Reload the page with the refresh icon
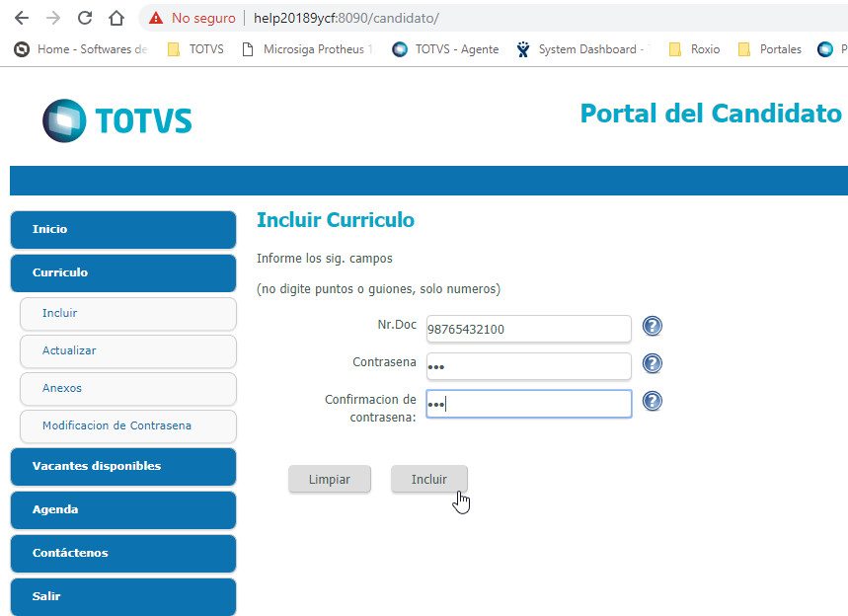Image resolution: width=848 pixels, height=616 pixels. coord(85,18)
